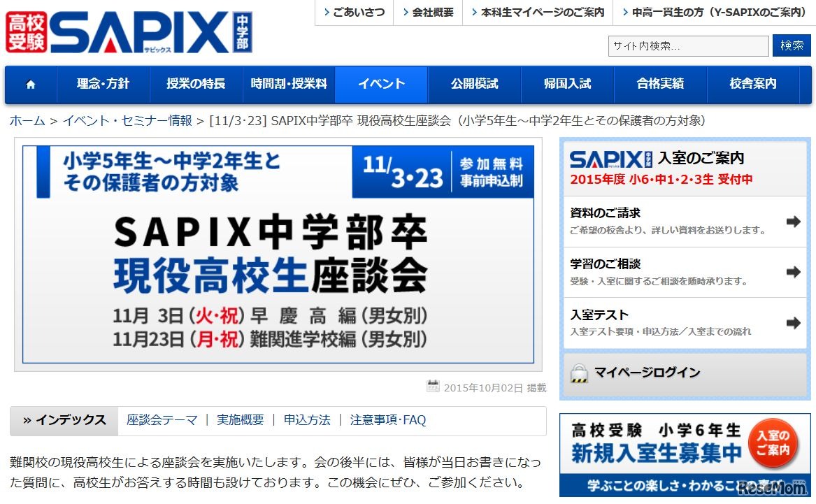Open the 合格実績 menu
The width and height of the screenshot is (816, 504).
pyautogui.click(x=660, y=84)
